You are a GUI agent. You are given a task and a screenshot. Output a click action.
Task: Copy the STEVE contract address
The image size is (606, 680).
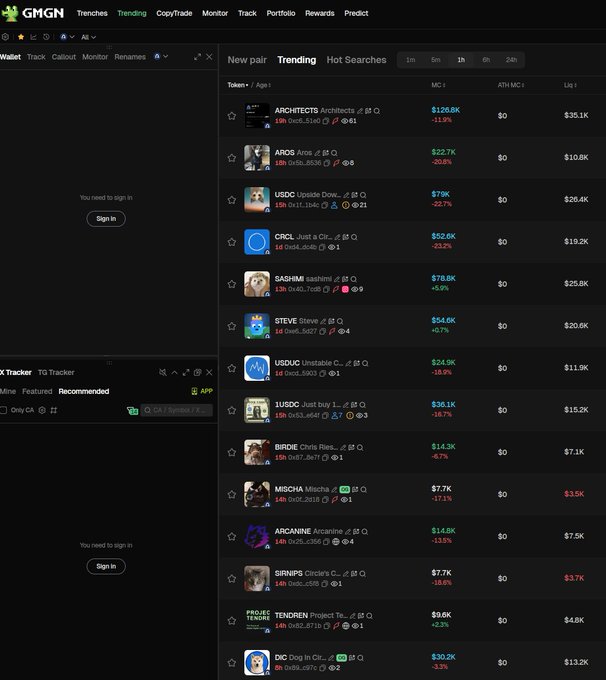tap(322, 331)
